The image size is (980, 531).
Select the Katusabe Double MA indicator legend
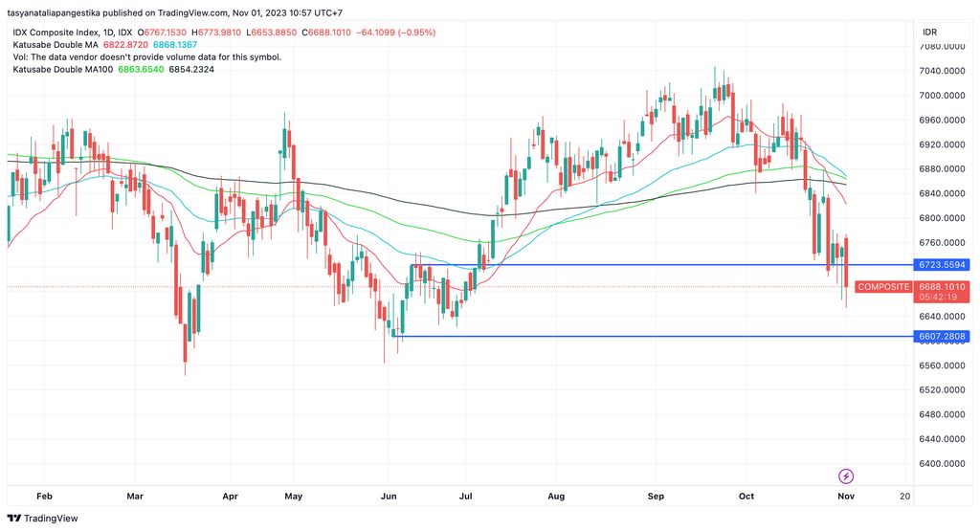coord(56,45)
